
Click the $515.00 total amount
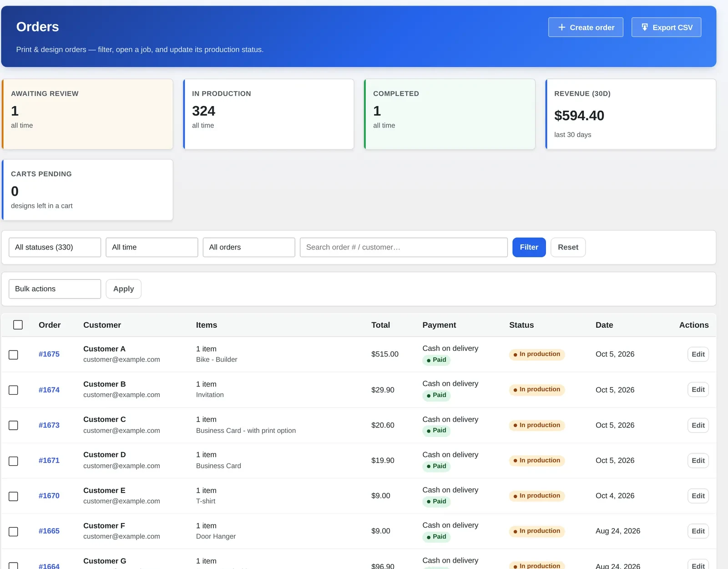point(385,354)
